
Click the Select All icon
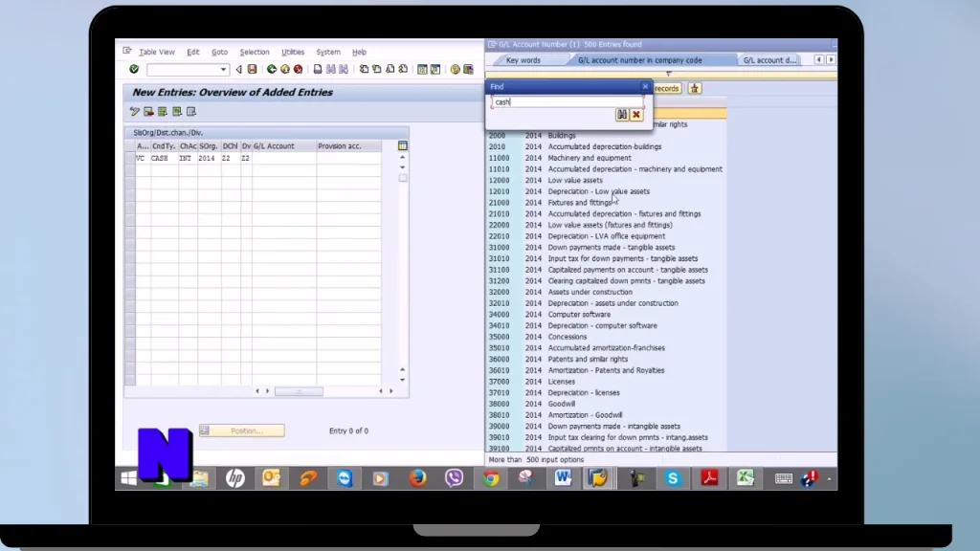[x=163, y=112]
